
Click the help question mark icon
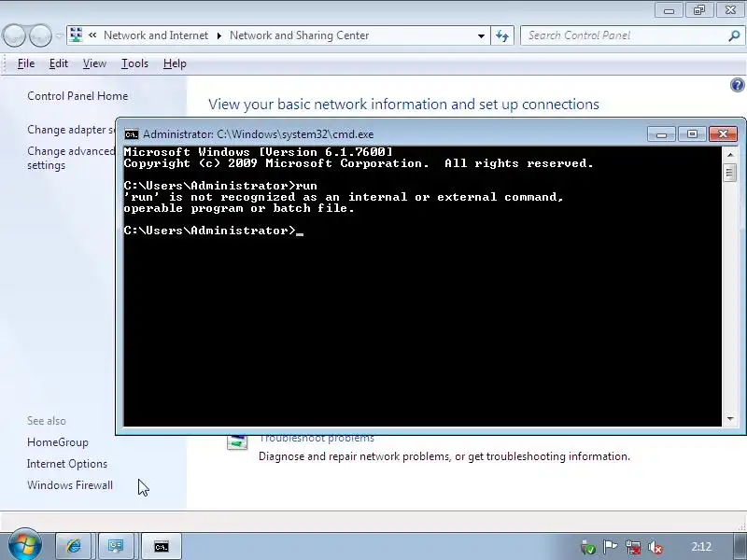737,85
